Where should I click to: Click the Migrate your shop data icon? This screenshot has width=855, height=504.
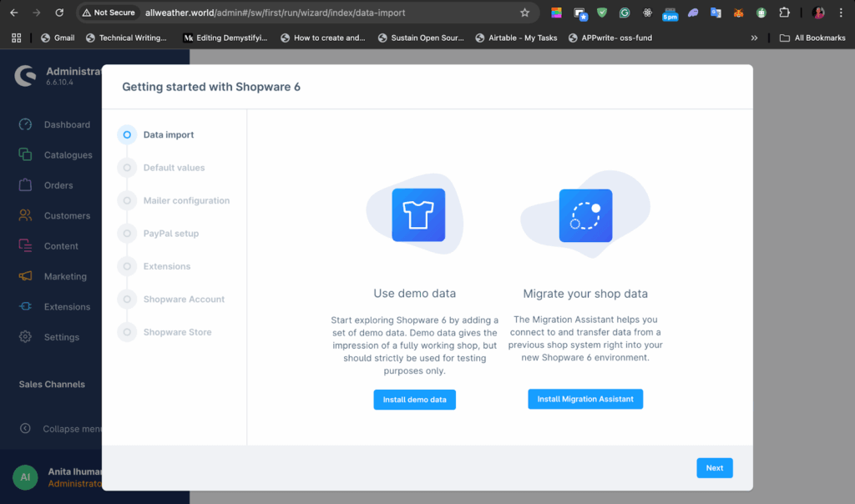585,216
